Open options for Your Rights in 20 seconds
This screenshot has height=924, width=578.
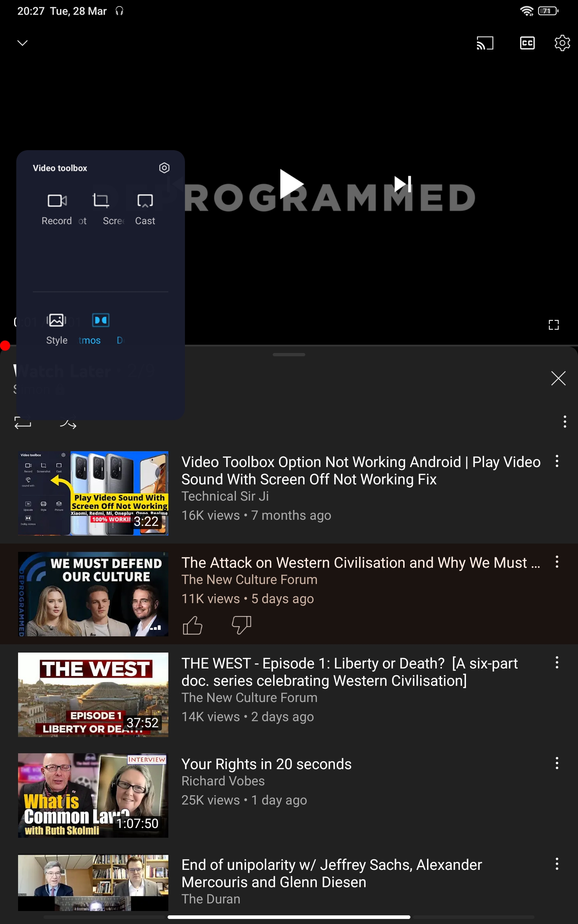557,763
